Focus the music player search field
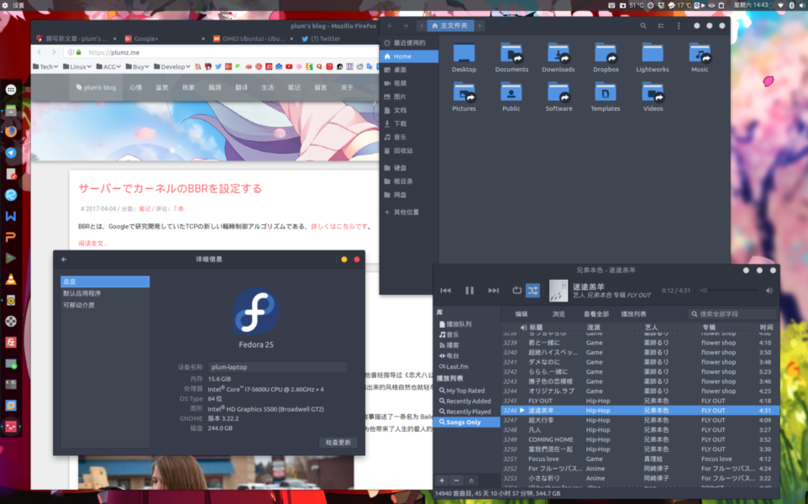Image resolution: width=808 pixels, height=504 pixels. [x=733, y=314]
